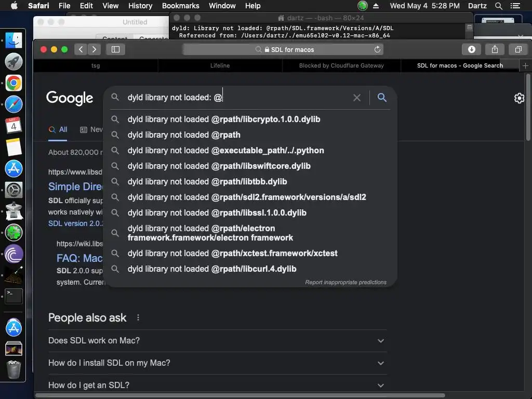Screen dimensions: 532x399
Task: Click the horizontal scrollbar at page bottom
Action: pyautogui.click(x=240, y=395)
